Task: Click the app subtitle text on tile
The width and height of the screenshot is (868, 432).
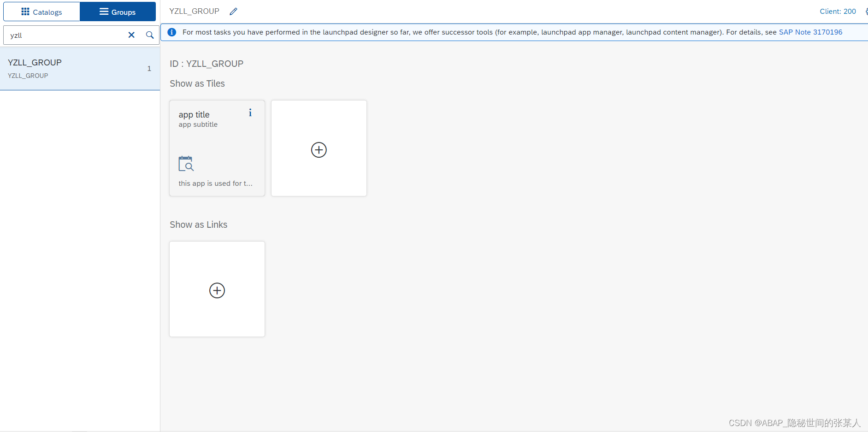Action: [x=198, y=124]
